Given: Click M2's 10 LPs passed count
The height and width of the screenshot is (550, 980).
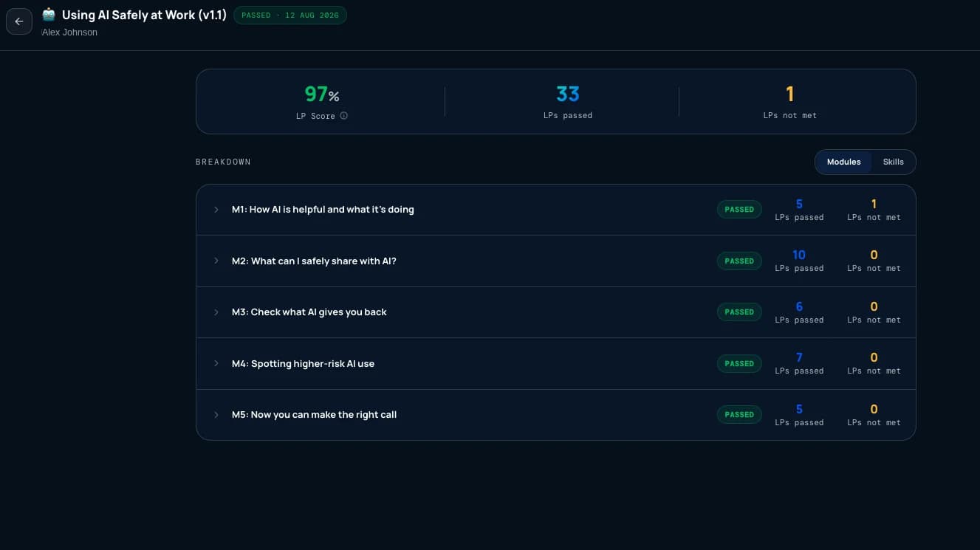Looking at the screenshot, I should pyautogui.click(x=799, y=255).
